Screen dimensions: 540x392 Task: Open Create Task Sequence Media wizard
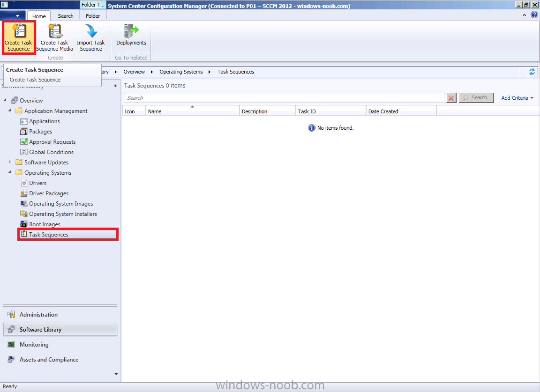click(x=54, y=37)
